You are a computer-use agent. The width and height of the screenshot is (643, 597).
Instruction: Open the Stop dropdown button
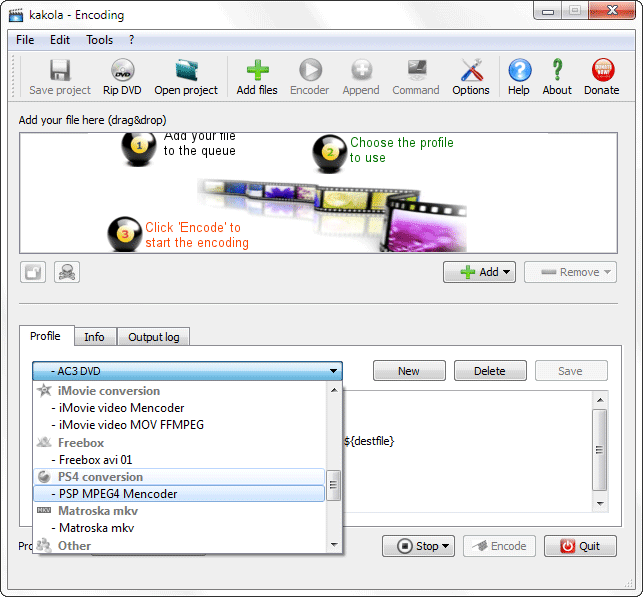[x=418, y=546]
